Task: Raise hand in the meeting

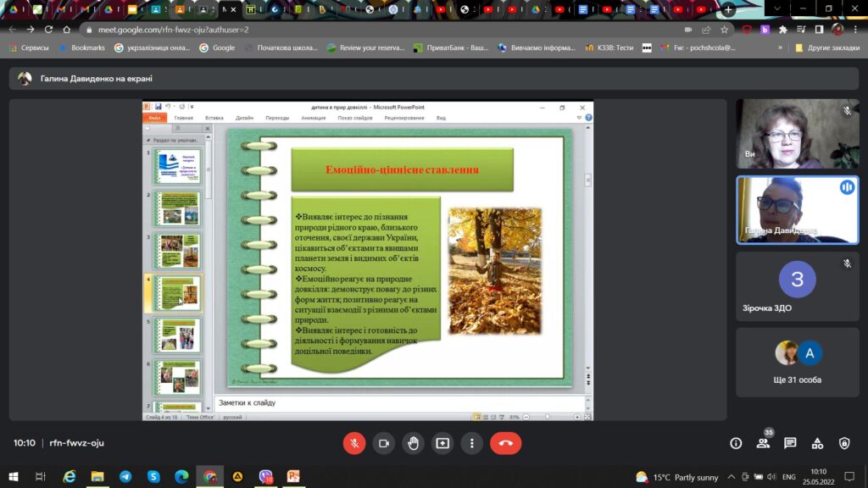Action: coord(413,443)
